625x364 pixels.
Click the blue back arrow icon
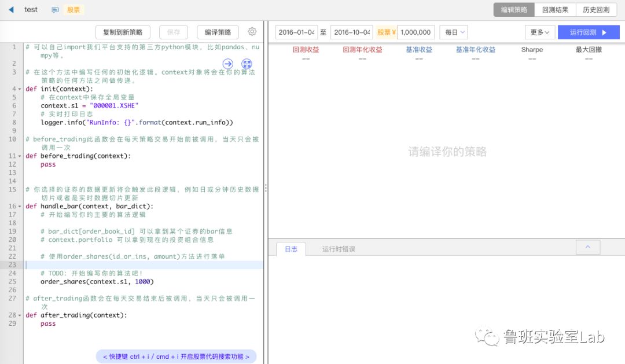(x=11, y=10)
